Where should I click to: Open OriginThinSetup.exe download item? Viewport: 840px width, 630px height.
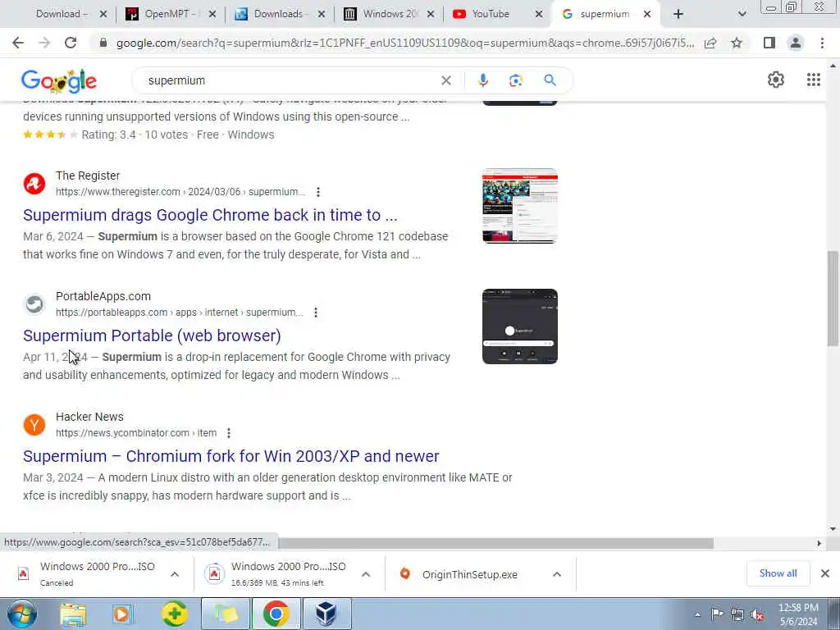click(x=469, y=575)
